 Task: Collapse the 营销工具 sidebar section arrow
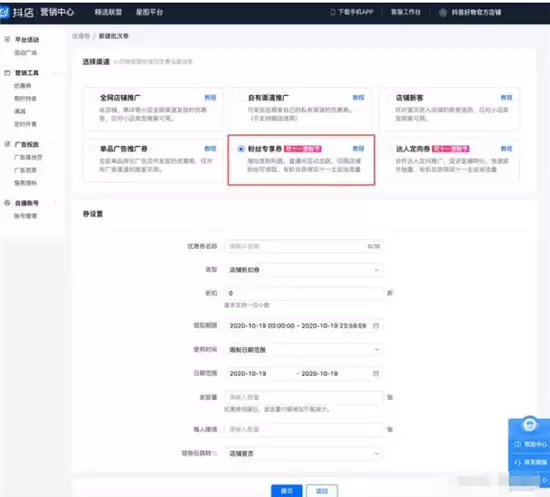click(54, 73)
